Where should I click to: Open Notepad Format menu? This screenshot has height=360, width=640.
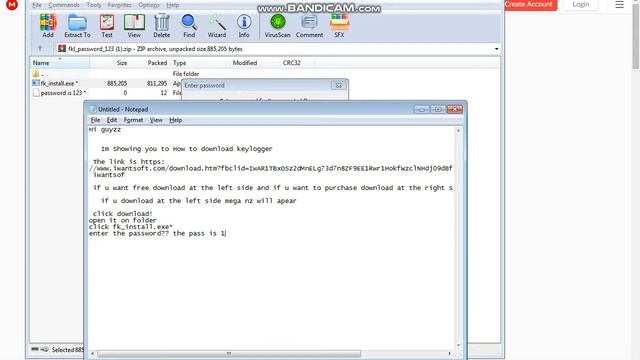pyautogui.click(x=133, y=120)
